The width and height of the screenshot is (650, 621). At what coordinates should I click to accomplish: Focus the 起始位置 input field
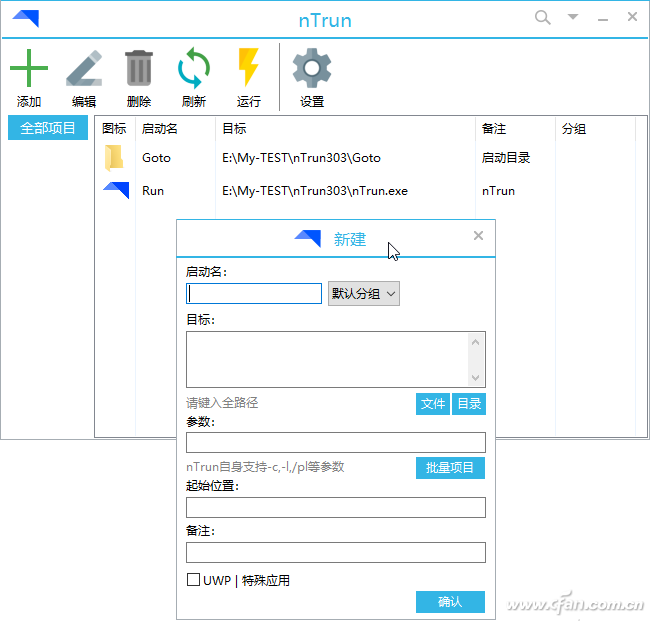tap(336, 507)
